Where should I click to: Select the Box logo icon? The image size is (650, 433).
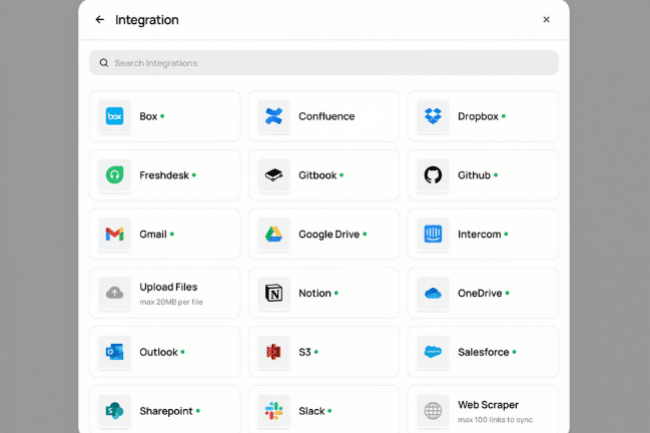point(114,116)
